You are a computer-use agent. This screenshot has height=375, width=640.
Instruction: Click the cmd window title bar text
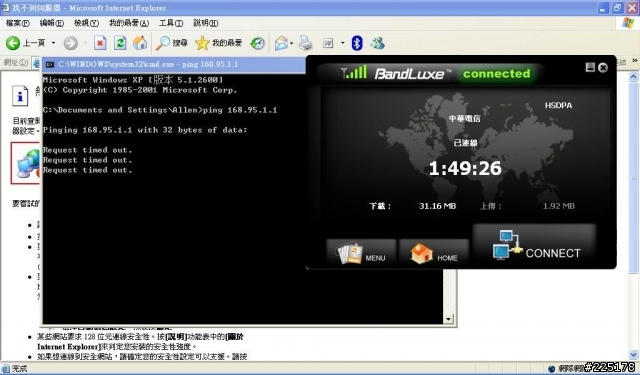pyautogui.click(x=148, y=64)
